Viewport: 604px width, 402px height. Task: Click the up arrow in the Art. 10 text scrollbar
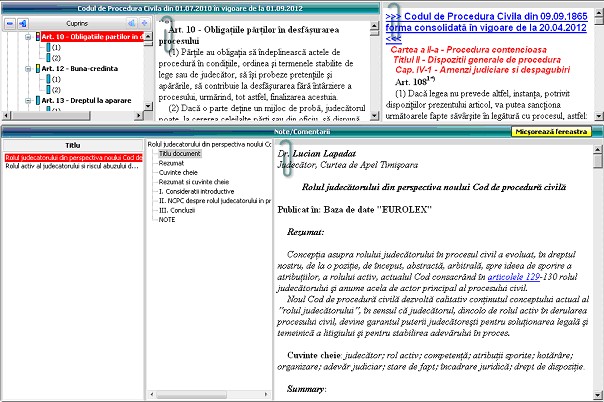point(374,26)
